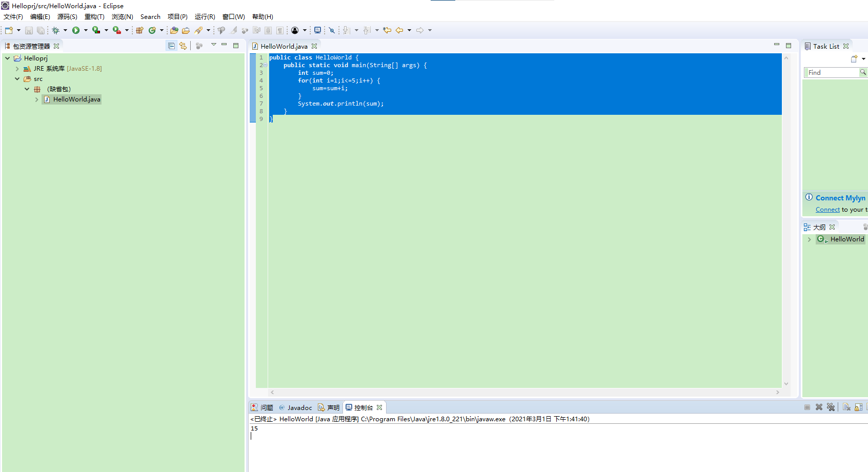Click the Connect link under Connect Mylyn
Viewport: 868px width, 472px height.
pyautogui.click(x=827, y=209)
